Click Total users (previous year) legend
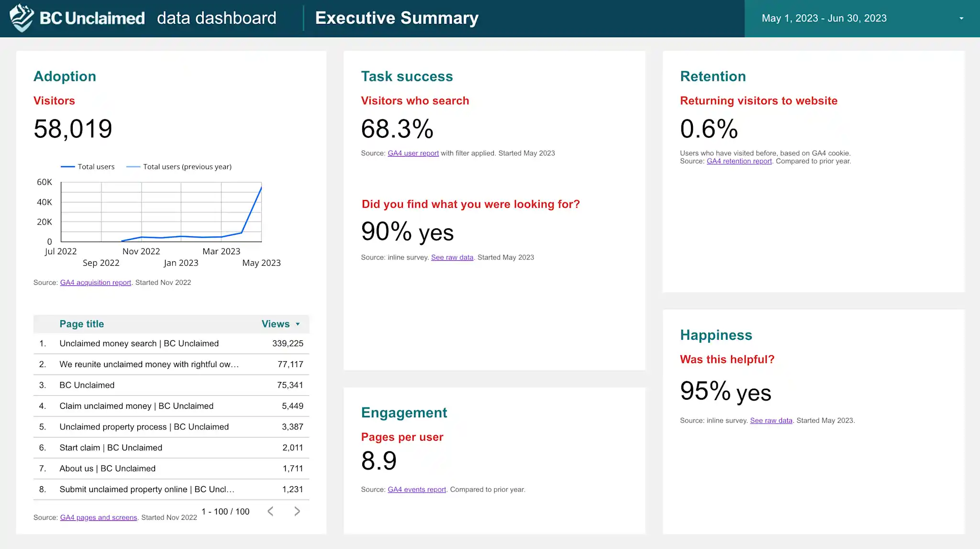Image resolution: width=980 pixels, height=549 pixels. (x=187, y=167)
